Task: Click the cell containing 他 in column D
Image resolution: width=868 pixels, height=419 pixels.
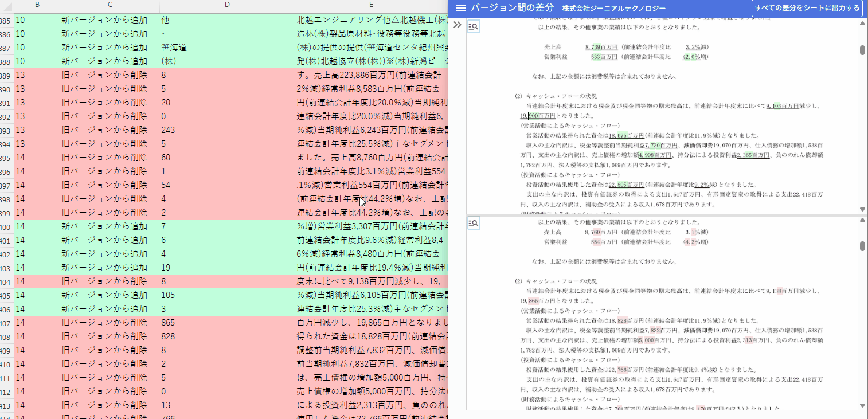Action: (x=227, y=20)
